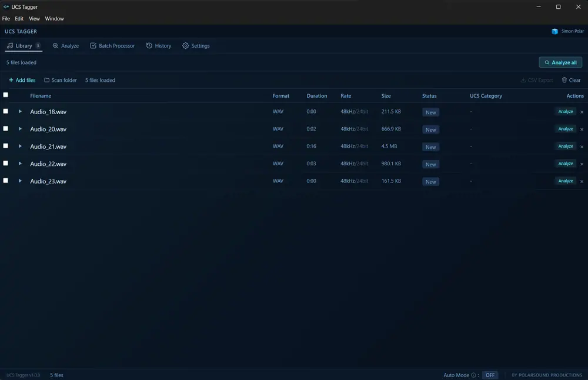Analyze Audio_22.wav

click(x=566, y=164)
